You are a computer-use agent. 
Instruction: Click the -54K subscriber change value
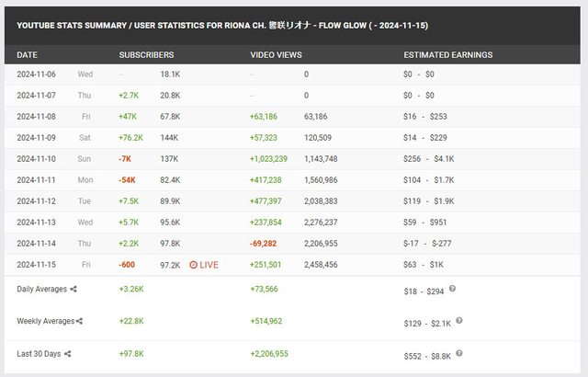coord(127,180)
